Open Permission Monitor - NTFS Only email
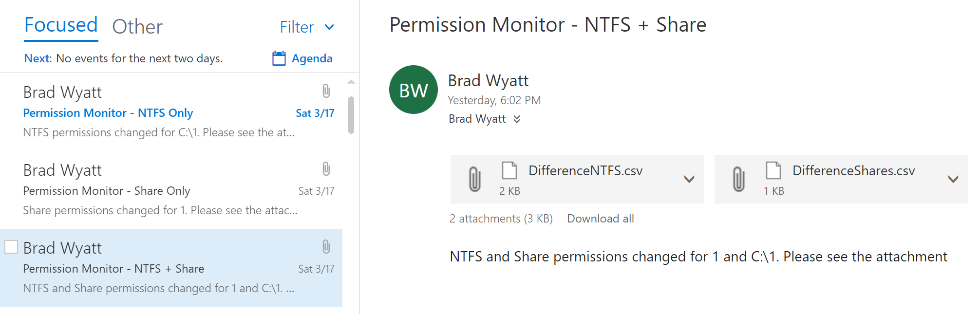The image size is (980, 314). pos(171,112)
